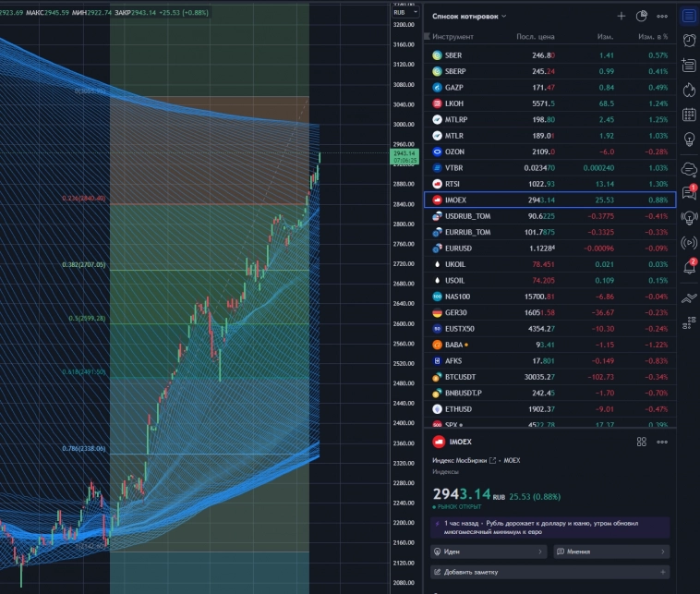The width and height of the screenshot is (700, 594).
Task: Expand the Список котировок dropdown
Action: pos(471,16)
